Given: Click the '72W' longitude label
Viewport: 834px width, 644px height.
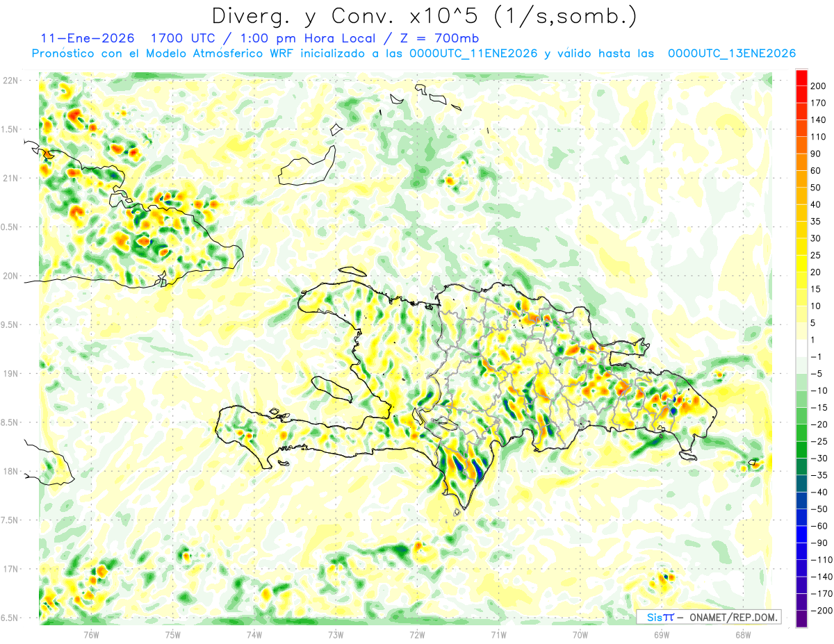Looking at the screenshot, I should (x=417, y=634).
